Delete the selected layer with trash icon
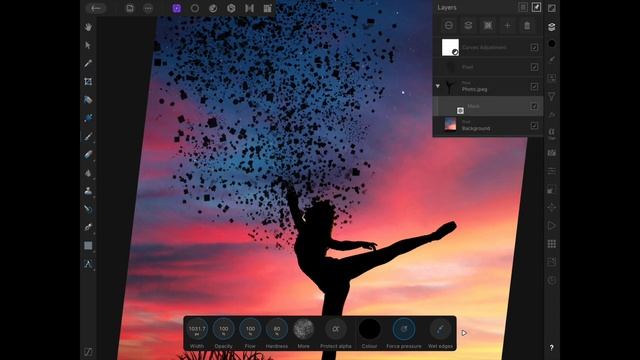The width and height of the screenshot is (640, 360). [527, 25]
